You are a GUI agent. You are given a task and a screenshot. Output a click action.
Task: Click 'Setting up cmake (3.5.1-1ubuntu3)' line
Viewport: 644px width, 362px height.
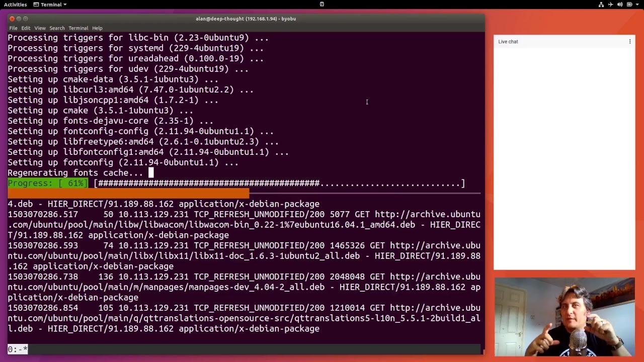coord(101,111)
